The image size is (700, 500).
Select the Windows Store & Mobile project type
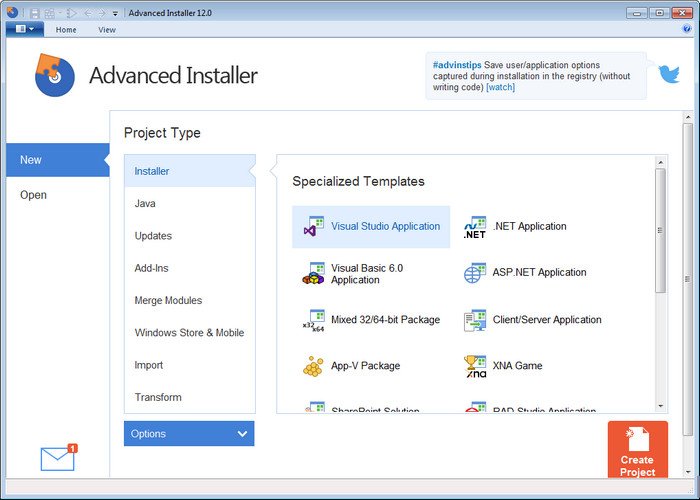tap(190, 333)
